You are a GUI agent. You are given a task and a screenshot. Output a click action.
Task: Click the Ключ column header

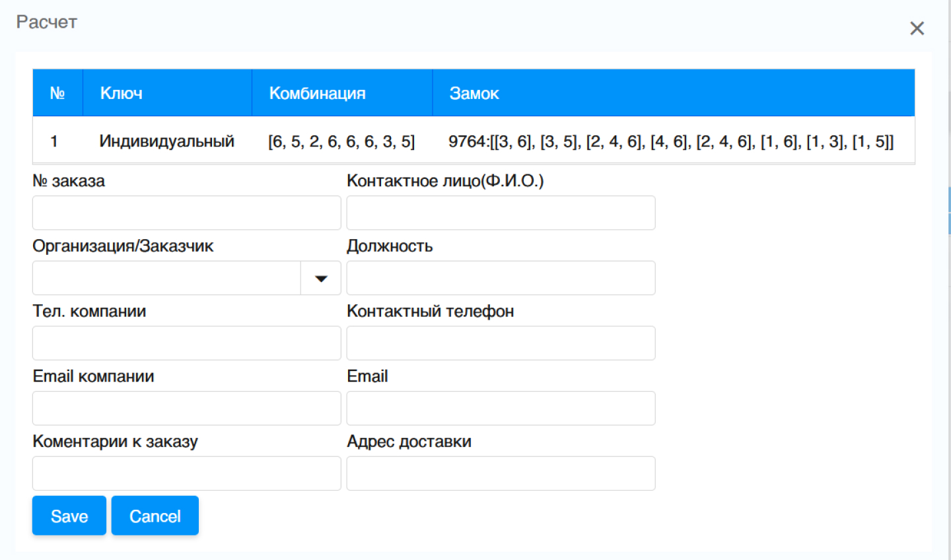[122, 93]
